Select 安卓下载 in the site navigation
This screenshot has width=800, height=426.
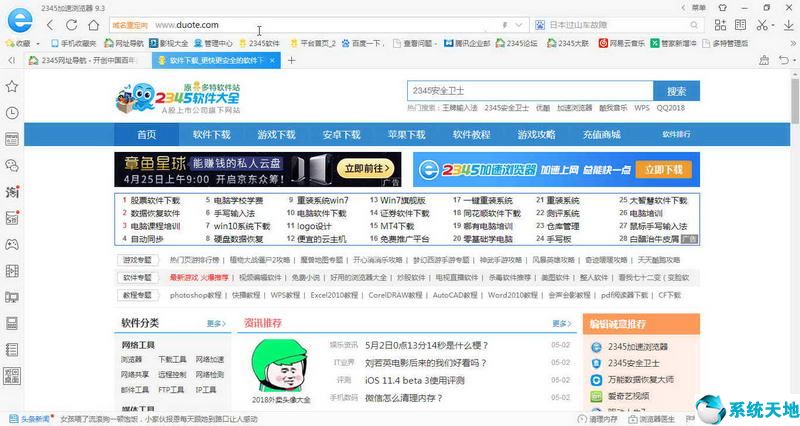(341, 135)
